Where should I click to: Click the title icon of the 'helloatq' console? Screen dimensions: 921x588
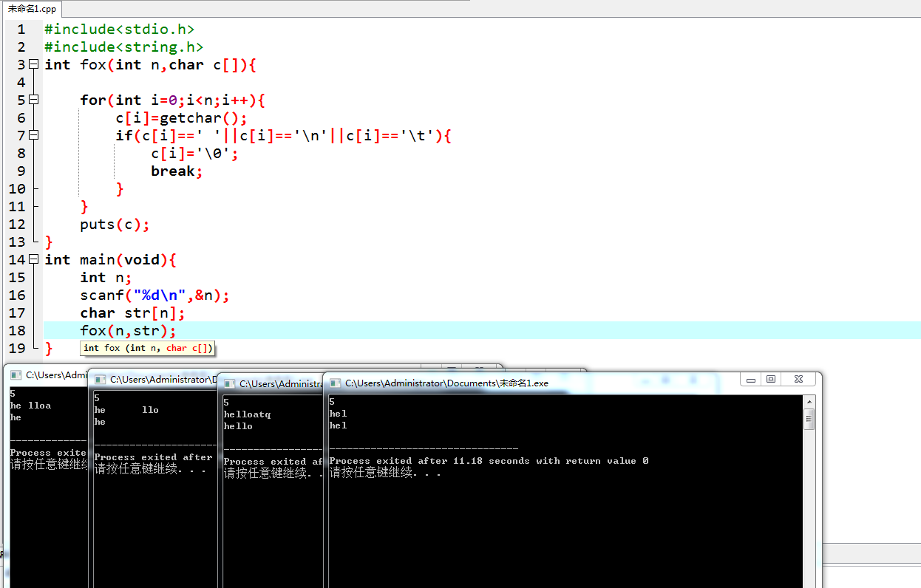(230, 384)
